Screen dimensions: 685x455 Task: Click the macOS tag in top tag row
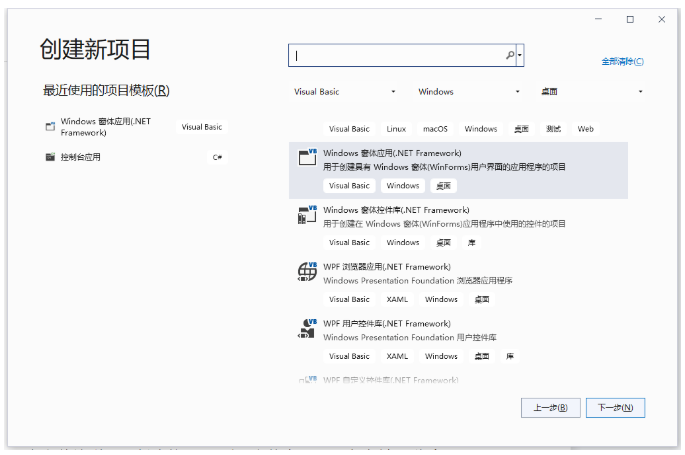[435, 129]
